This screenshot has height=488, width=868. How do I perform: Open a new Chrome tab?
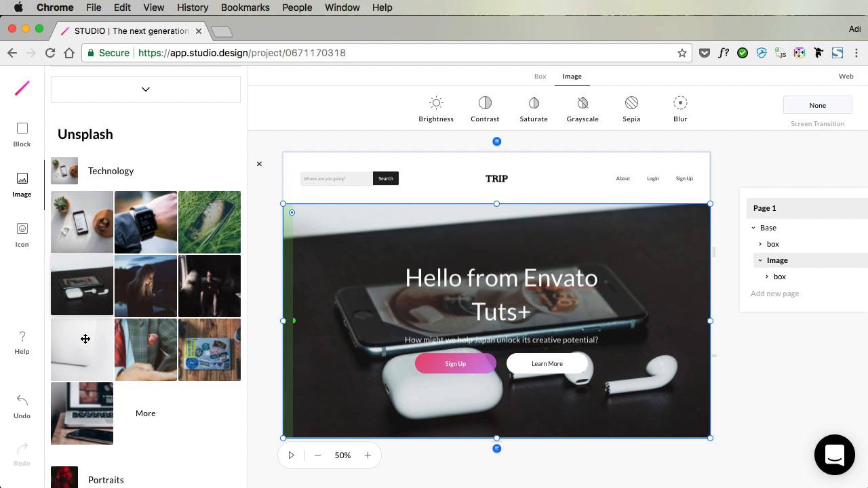pyautogui.click(x=222, y=32)
